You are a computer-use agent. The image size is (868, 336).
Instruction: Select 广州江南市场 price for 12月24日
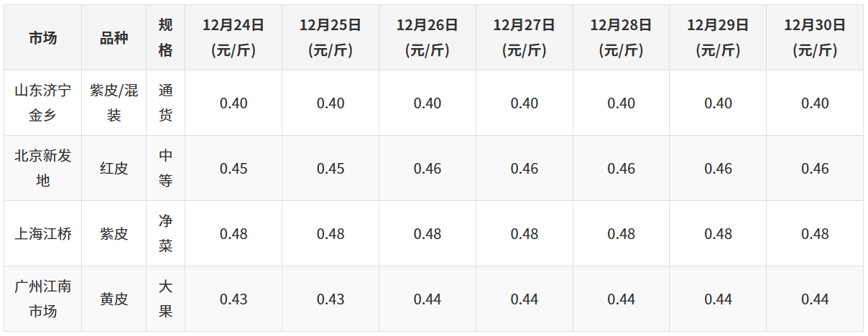click(x=234, y=299)
